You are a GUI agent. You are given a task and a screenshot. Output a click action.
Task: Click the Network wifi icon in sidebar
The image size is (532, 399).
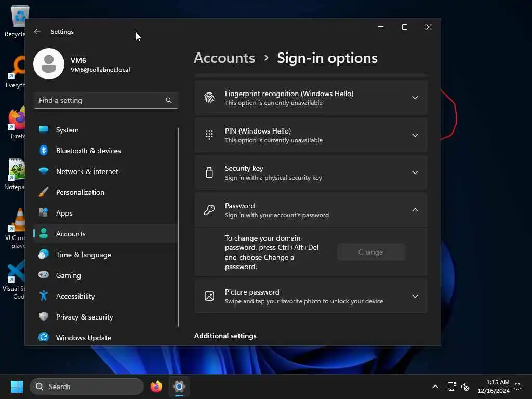[44, 171]
